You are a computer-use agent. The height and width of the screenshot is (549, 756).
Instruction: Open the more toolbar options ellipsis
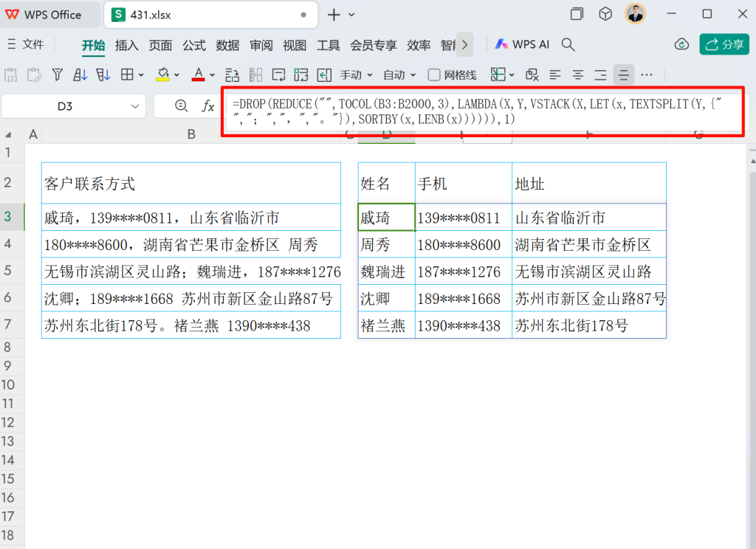pyautogui.click(x=647, y=75)
